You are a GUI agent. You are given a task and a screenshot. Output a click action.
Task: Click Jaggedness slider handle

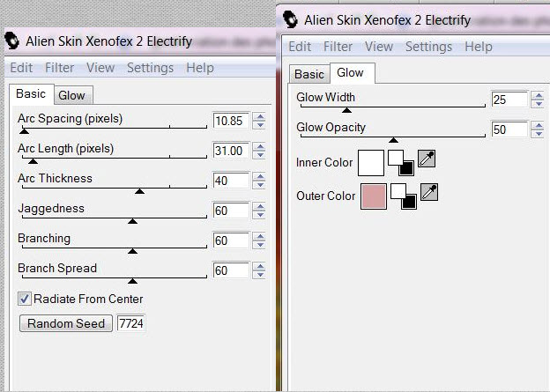click(x=132, y=221)
